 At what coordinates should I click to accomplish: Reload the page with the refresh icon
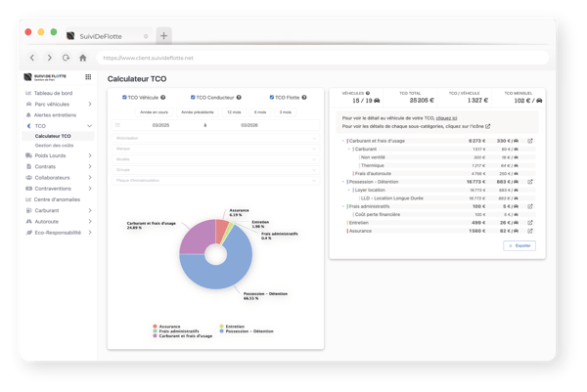pos(66,58)
